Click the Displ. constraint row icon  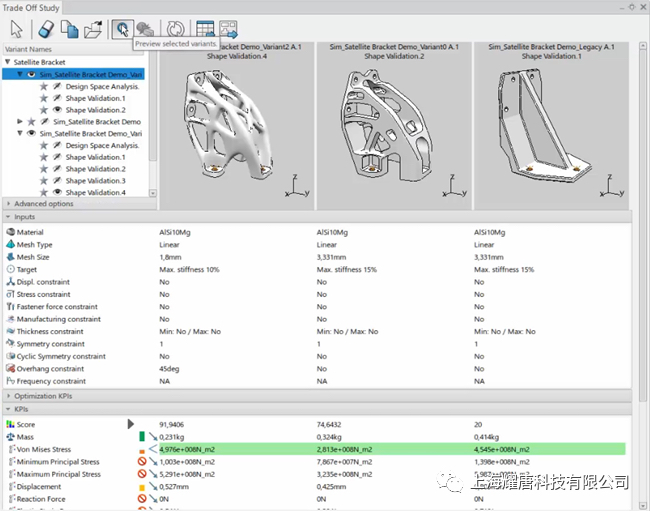coord(10,282)
